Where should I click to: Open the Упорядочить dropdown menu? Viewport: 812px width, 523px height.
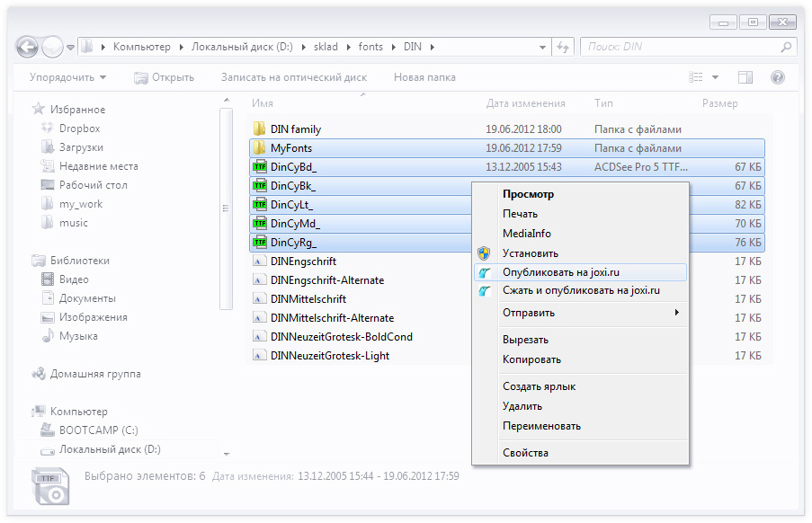click(x=67, y=78)
